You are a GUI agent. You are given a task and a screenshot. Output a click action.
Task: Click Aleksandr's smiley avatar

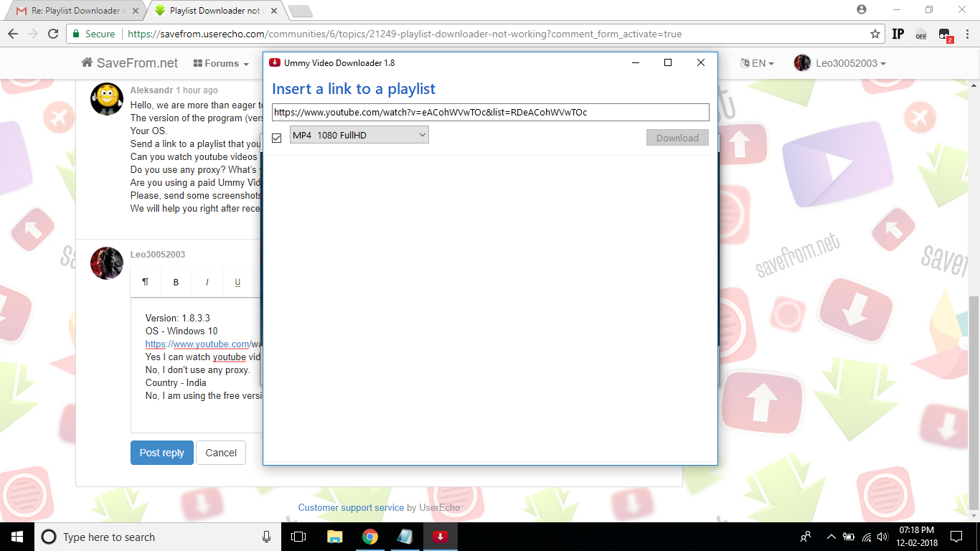click(x=107, y=98)
